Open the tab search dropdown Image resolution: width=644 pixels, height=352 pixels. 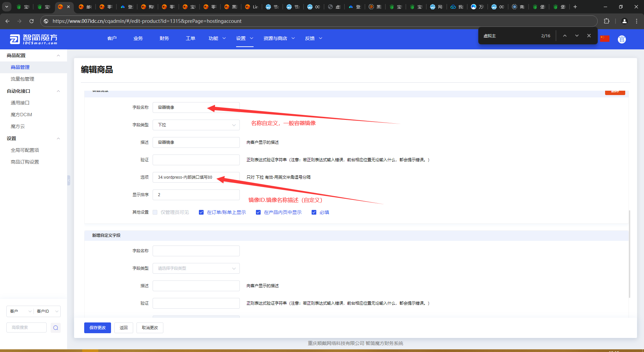[7, 7]
